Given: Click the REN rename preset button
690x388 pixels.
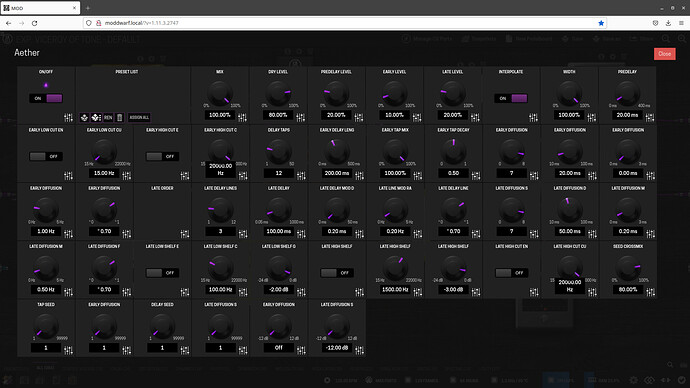Looking at the screenshot, I should tap(108, 117).
